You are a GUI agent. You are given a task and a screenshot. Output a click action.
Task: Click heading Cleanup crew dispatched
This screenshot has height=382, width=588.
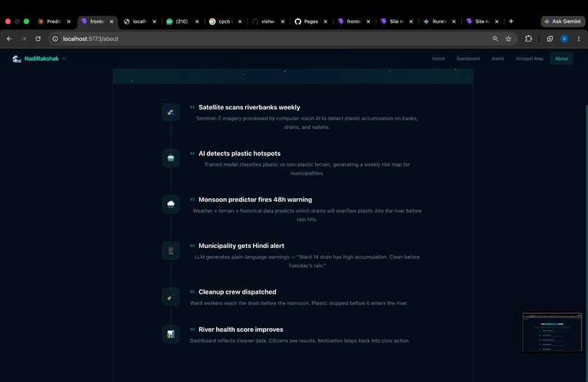coord(237,292)
